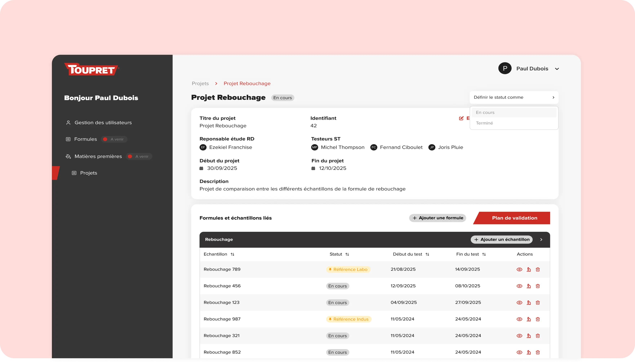635x364 pixels.
Task: Sort the table by the Statut column
Action: coord(347,254)
